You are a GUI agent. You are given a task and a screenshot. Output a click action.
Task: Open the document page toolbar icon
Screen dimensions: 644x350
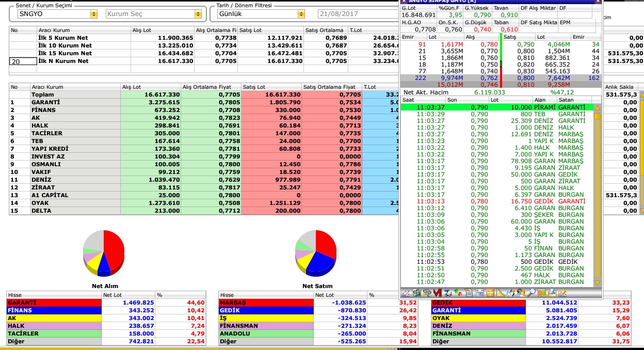pyautogui.click(x=469, y=293)
